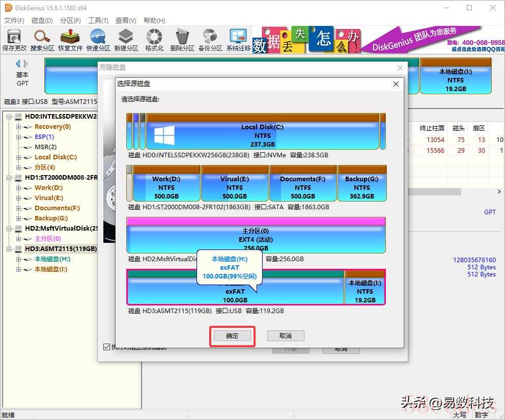Screen dimensions: 505x420
Task: Select Work(D:) 500.0GB partition block
Action: pos(166,183)
